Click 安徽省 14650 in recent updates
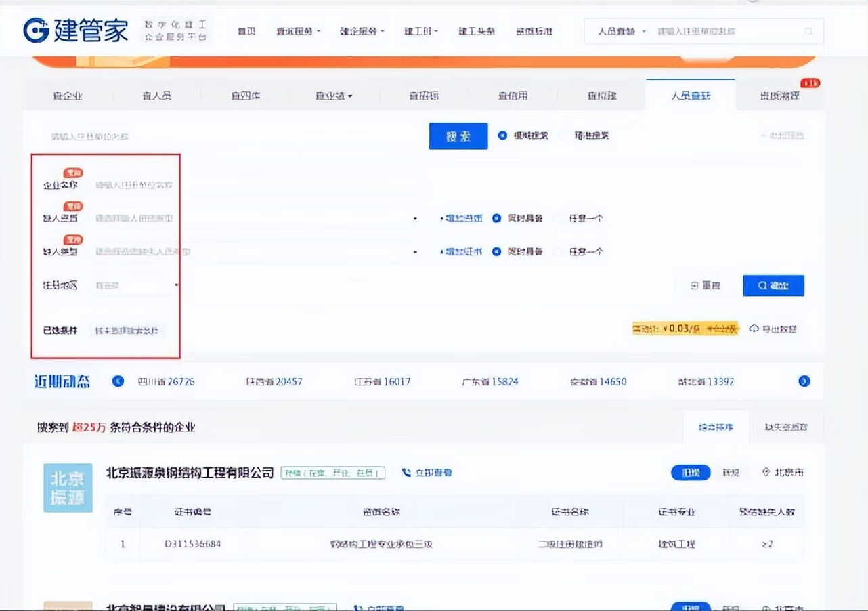868x611 pixels. [x=599, y=381]
